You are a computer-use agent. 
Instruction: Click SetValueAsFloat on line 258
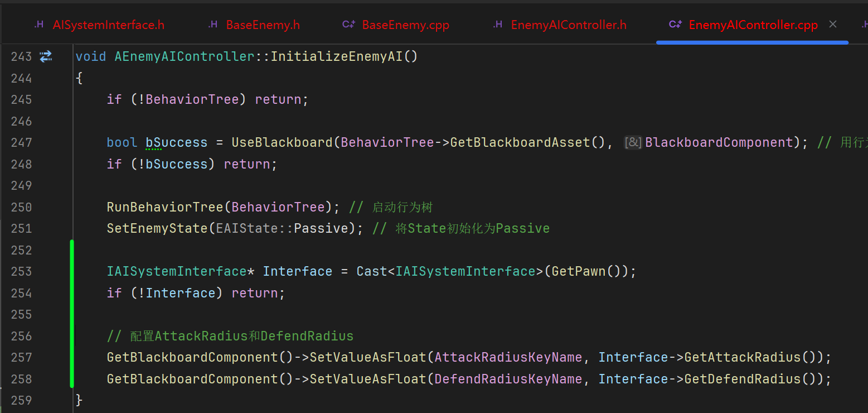click(x=368, y=379)
